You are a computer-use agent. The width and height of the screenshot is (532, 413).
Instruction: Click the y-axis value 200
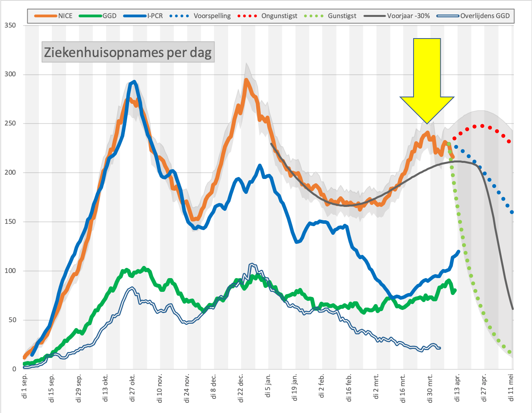[x=10, y=173]
